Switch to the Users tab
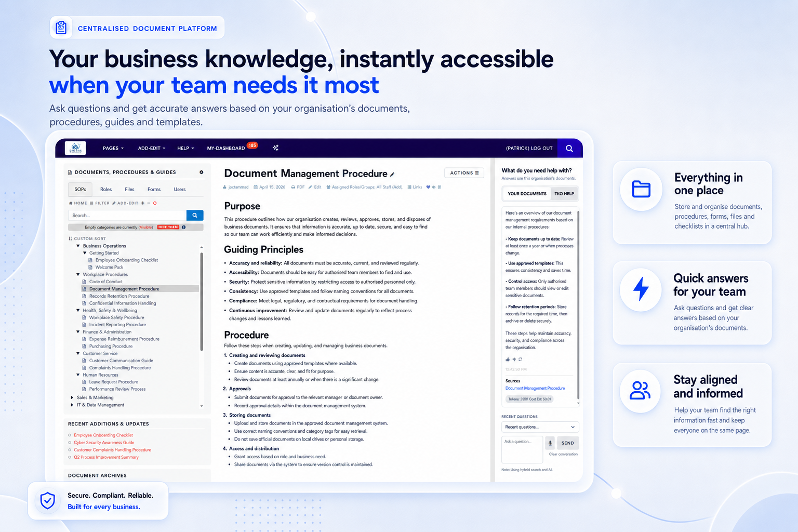Viewport: 798px width, 532px height. click(x=180, y=189)
